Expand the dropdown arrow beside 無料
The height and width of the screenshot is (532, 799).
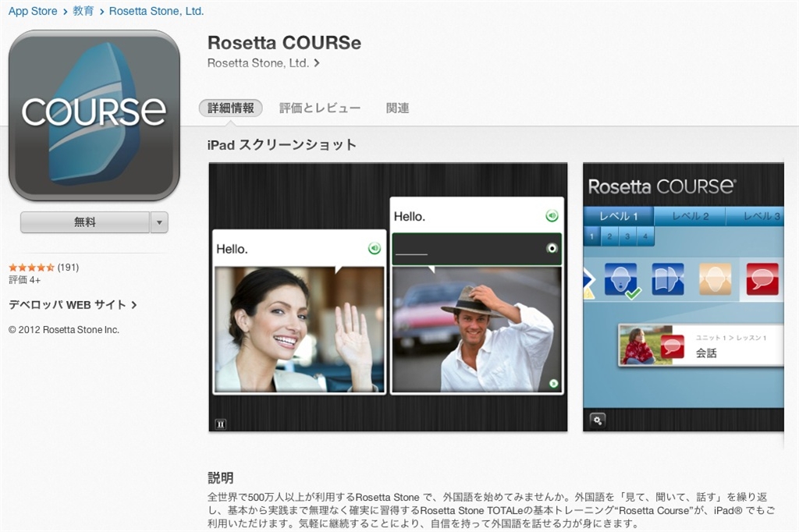[159, 222]
